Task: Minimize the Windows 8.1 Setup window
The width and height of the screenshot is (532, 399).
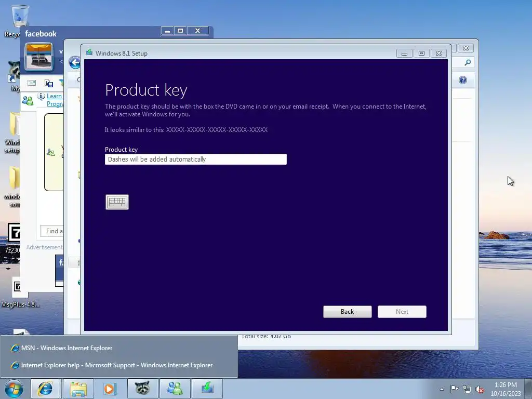Action: pos(404,54)
